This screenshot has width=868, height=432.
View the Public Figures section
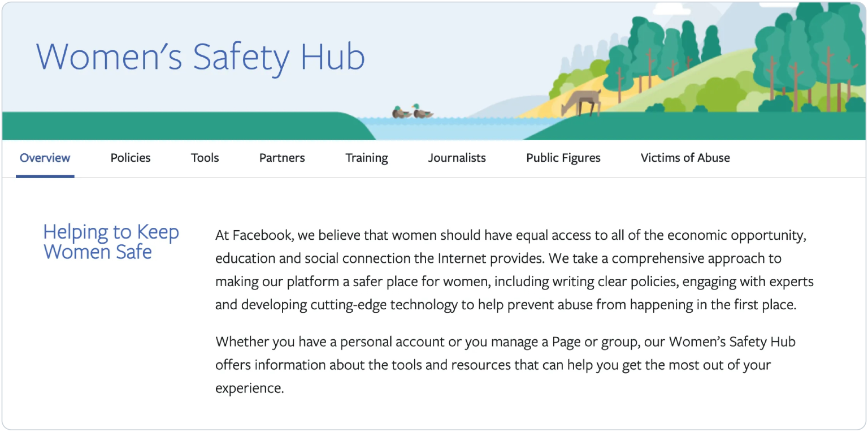point(563,158)
